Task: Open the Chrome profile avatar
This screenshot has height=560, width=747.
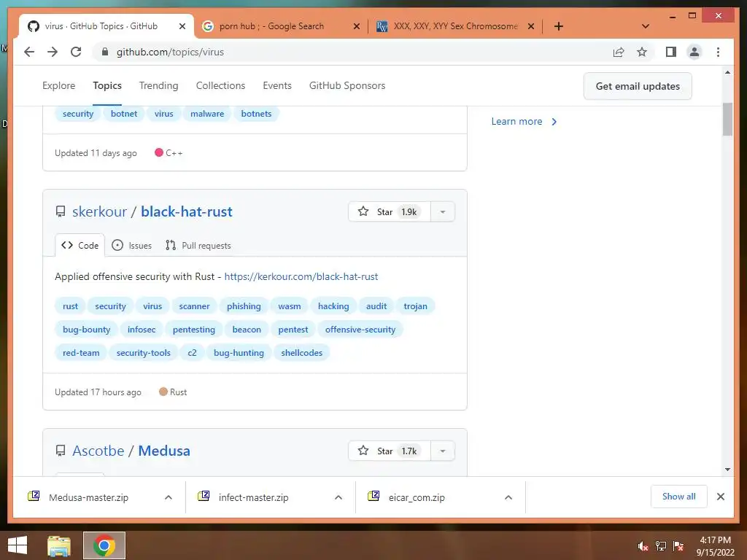Action: pos(694,52)
